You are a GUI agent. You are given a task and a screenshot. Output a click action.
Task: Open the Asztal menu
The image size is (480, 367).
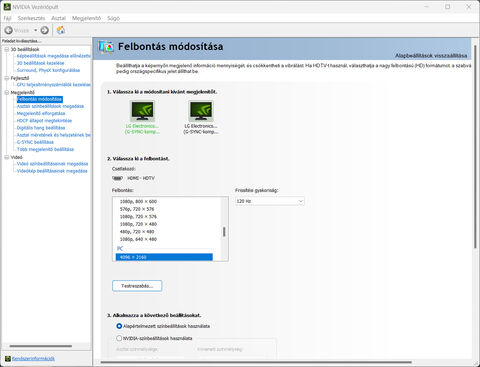point(58,18)
